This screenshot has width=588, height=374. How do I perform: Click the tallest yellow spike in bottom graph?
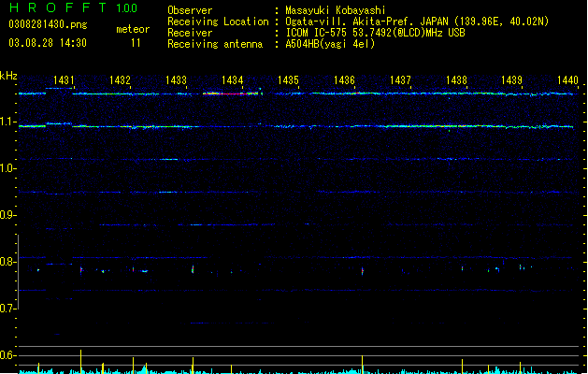point(80,361)
